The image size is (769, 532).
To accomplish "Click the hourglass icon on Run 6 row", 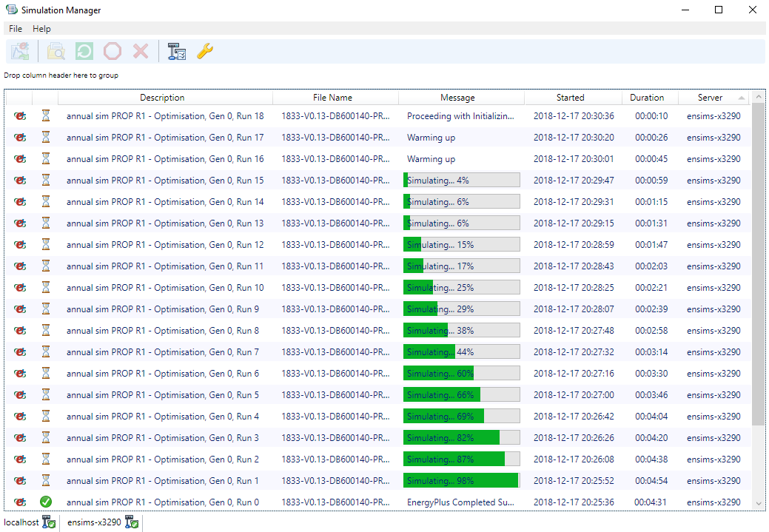I will pyautogui.click(x=46, y=374).
